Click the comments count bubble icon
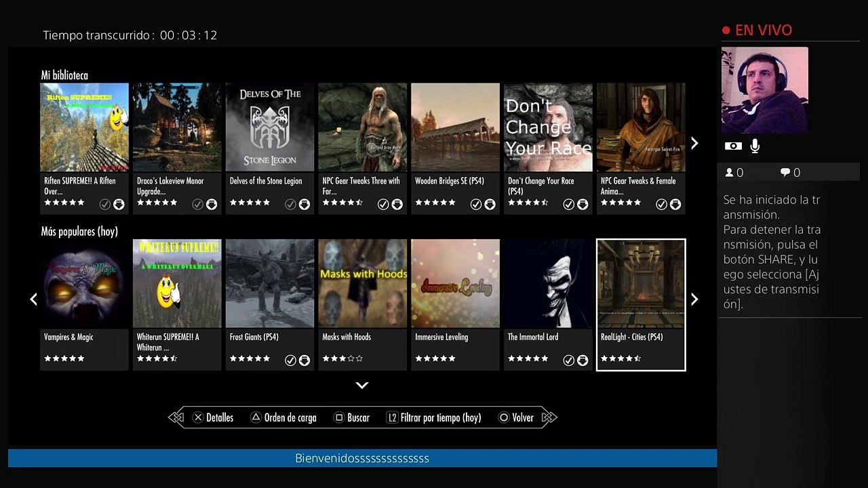The height and width of the screenshot is (488, 868). click(x=785, y=173)
